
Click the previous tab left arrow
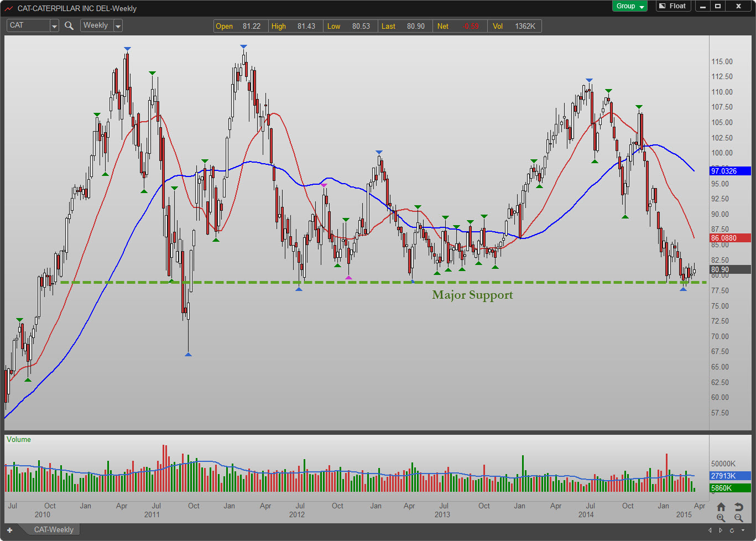711,530
